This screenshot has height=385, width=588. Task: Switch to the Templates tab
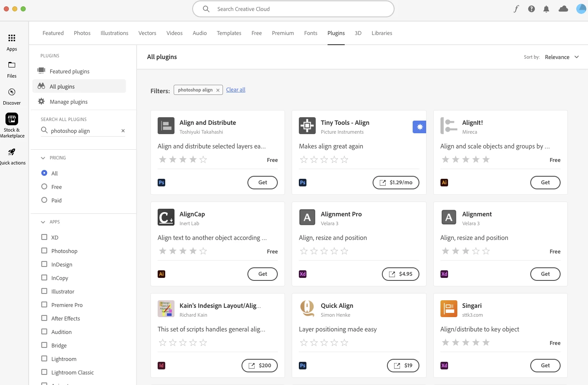229,33
